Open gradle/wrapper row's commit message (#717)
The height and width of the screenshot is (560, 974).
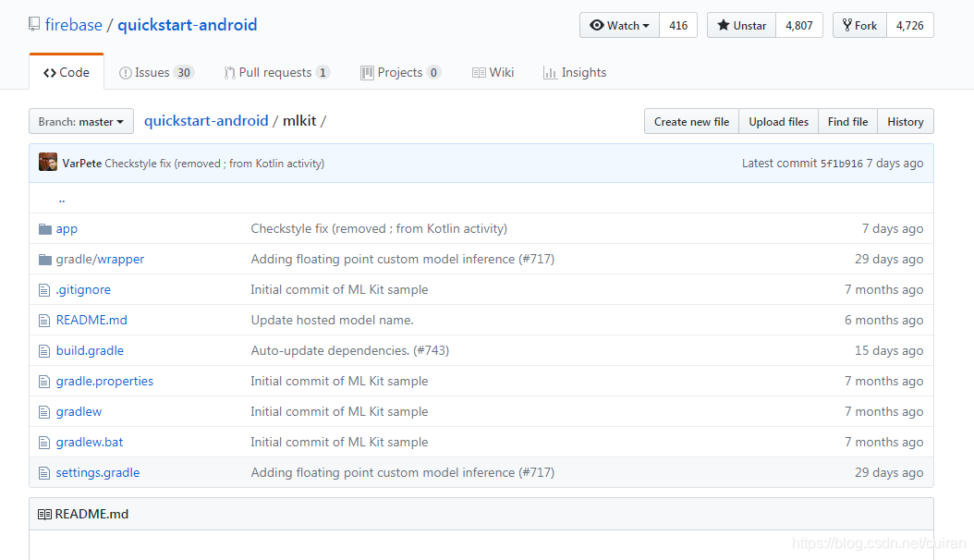pyautogui.click(x=403, y=260)
